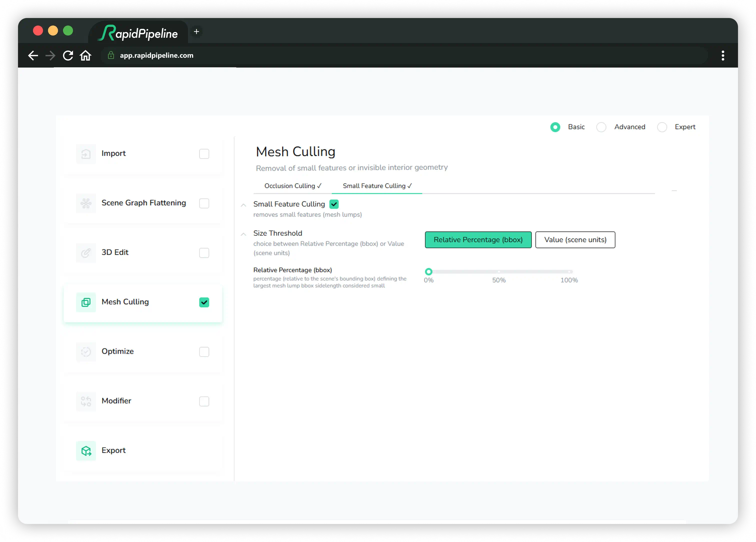
Task: Select the Advanced mode radio button
Action: coord(601,127)
